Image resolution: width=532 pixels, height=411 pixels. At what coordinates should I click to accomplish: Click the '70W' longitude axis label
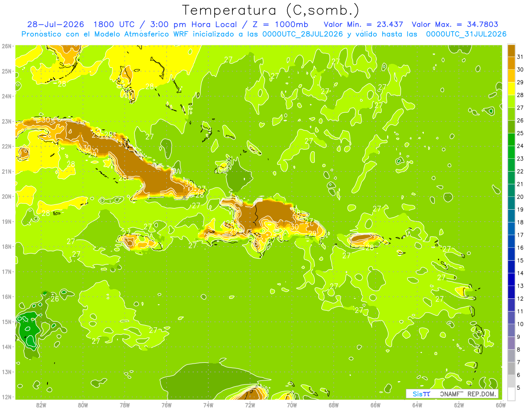pos(292,405)
